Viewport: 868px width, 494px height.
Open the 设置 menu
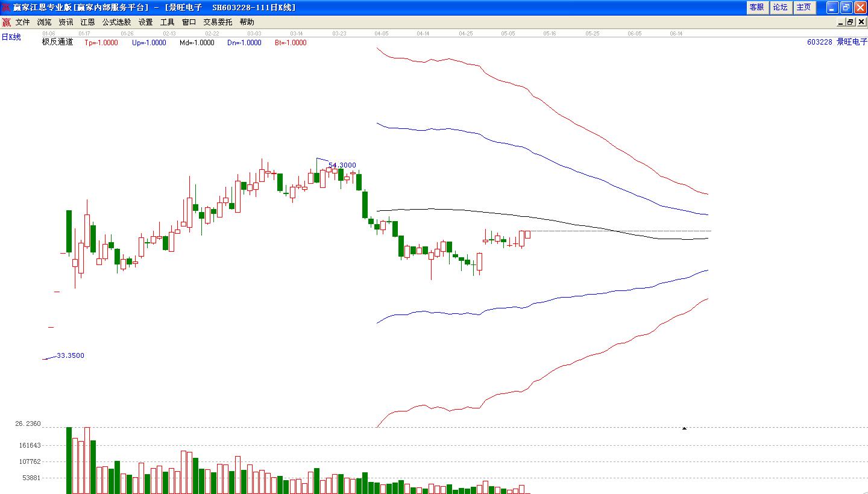click(146, 22)
